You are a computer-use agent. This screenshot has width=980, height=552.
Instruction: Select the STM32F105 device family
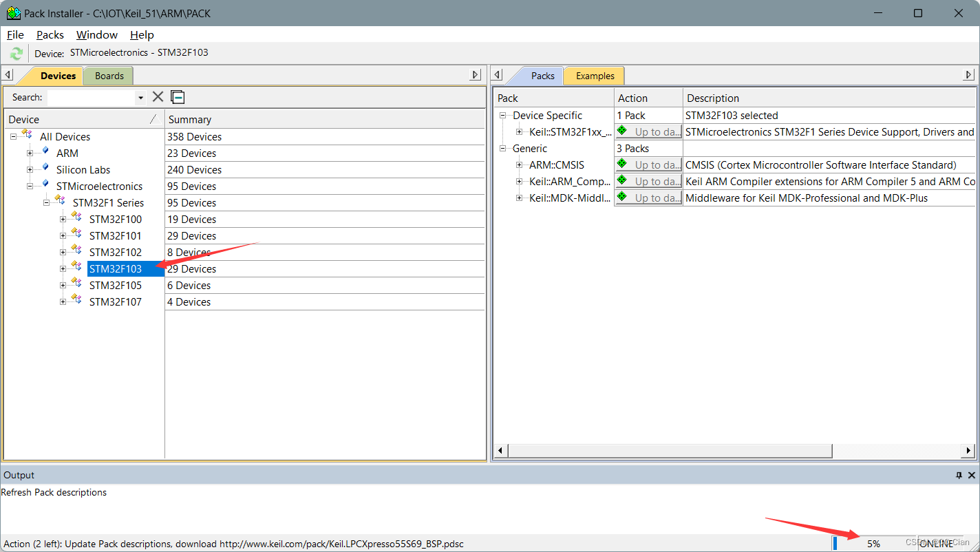116,286
